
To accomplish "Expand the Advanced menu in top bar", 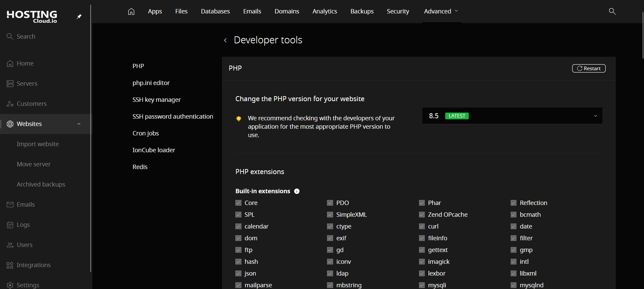I will click(441, 11).
